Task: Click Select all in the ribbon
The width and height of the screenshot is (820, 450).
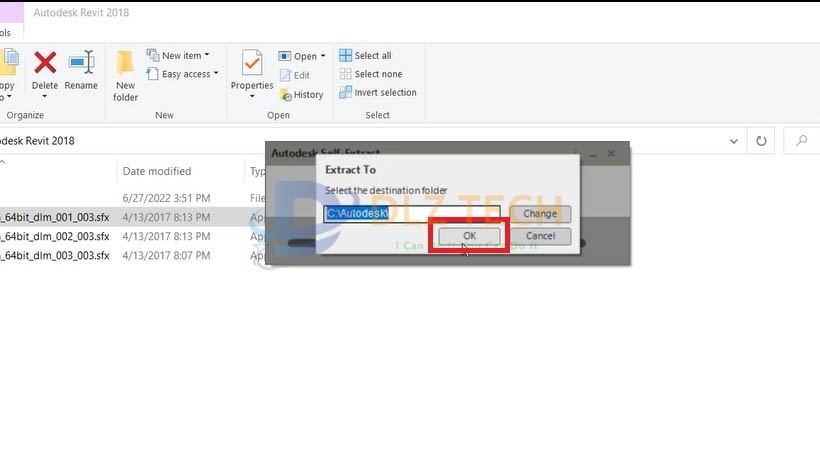Action: 365,55
